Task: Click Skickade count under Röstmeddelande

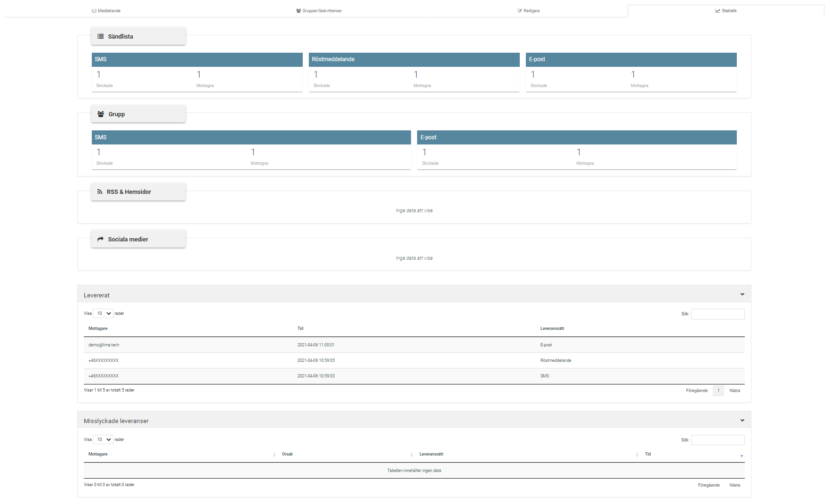Action: 316,74
